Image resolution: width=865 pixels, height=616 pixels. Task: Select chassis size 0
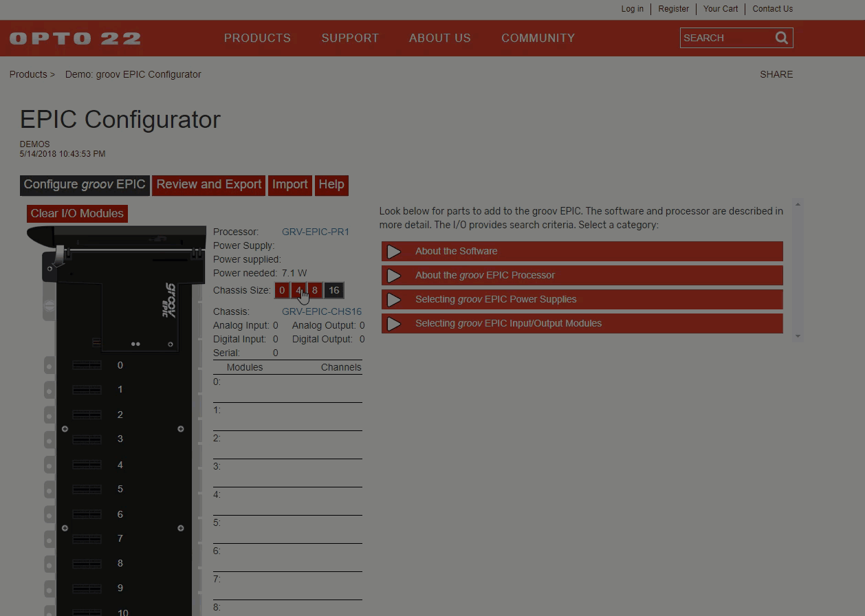pos(282,290)
